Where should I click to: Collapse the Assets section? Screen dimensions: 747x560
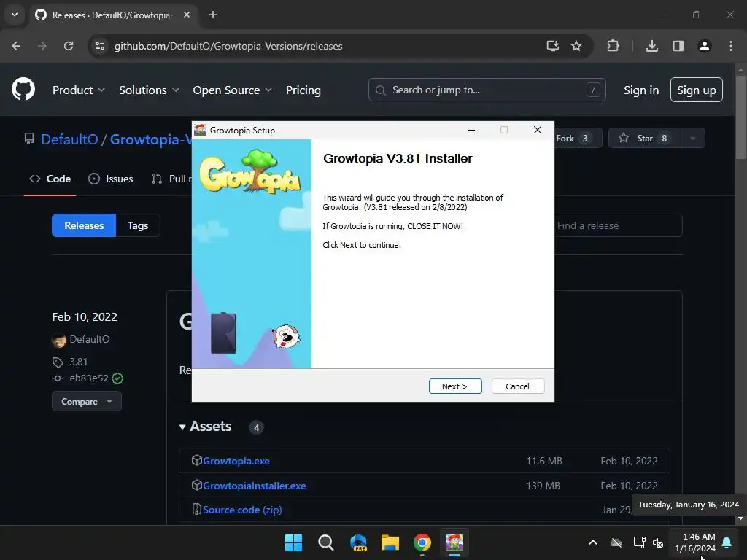click(x=206, y=426)
